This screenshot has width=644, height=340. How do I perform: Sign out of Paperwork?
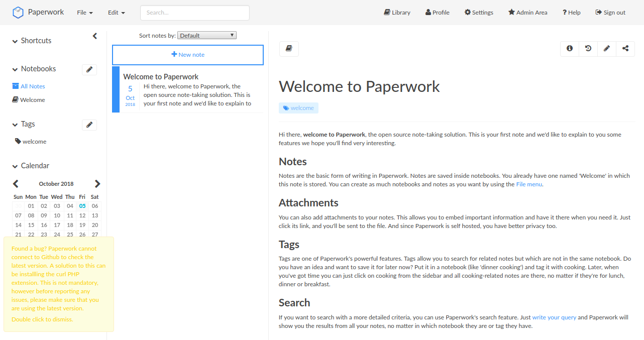(x=610, y=13)
